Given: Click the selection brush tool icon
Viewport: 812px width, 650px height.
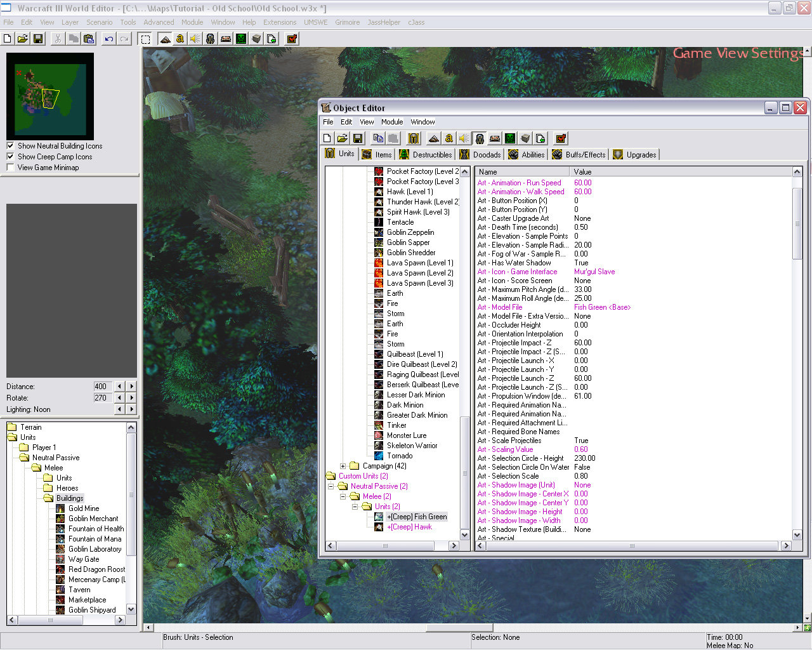Looking at the screenshot, I should click(x=145, y=39).
